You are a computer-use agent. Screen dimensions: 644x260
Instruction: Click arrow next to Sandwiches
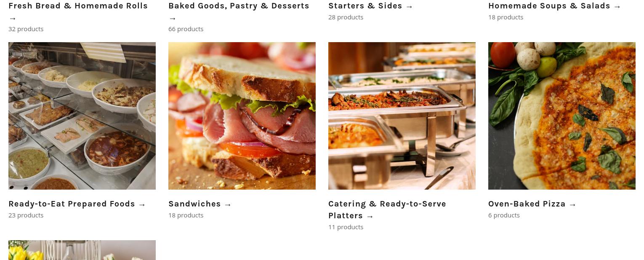228,204
